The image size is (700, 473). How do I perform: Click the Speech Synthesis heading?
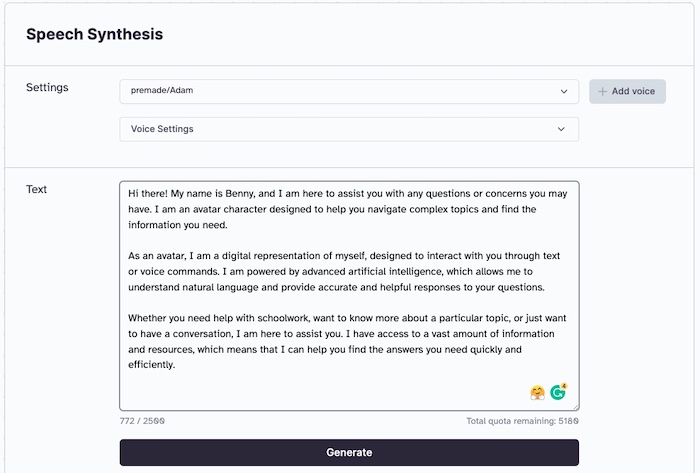94,34
